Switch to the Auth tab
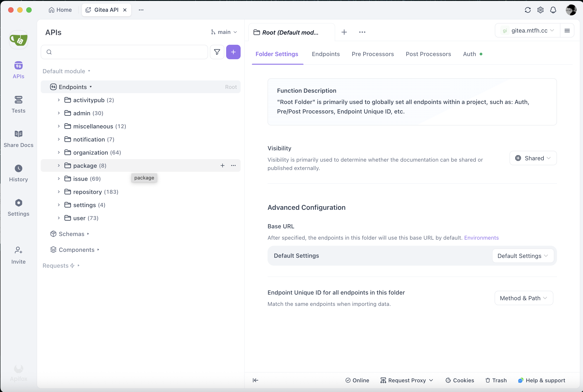 point(469,54)
